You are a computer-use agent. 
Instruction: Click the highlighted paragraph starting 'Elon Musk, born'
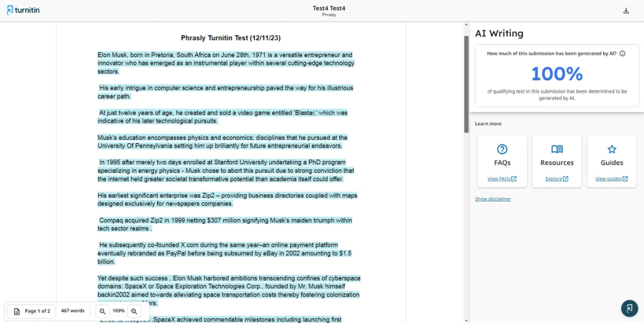point(226,63)
